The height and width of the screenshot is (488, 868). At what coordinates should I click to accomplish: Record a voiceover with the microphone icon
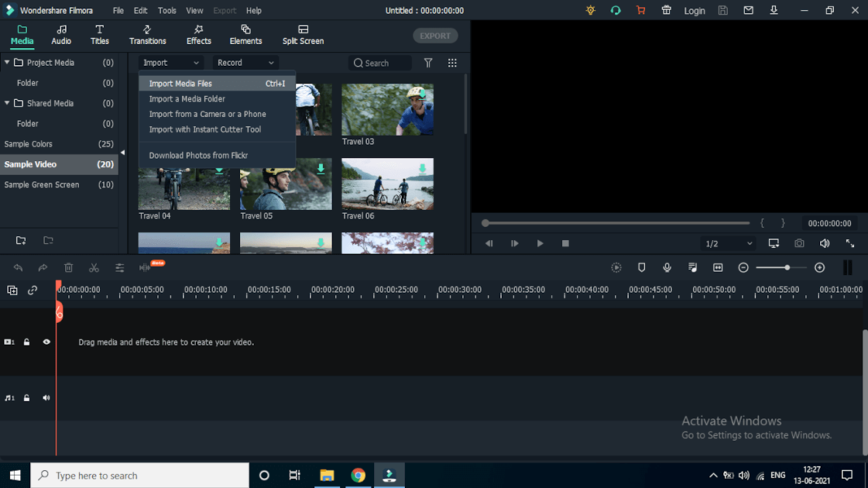[667, 267]
